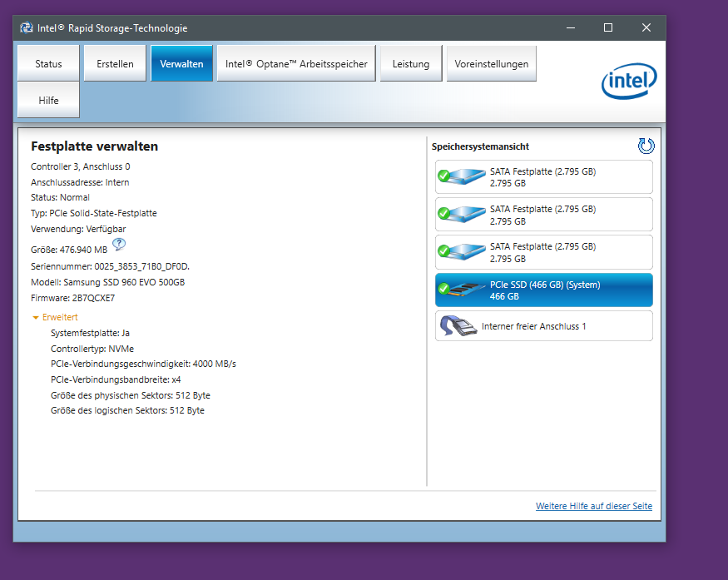Click Speichersystemansicht heading
This screenshot has width=728, height=580.
pos(480,146)
